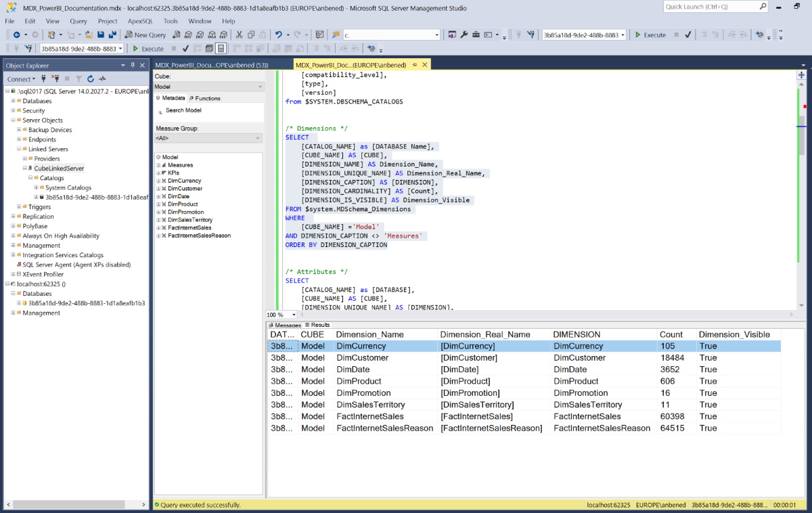
Task: Click the Change Connection icon in second toolbar
Action: 28,49
